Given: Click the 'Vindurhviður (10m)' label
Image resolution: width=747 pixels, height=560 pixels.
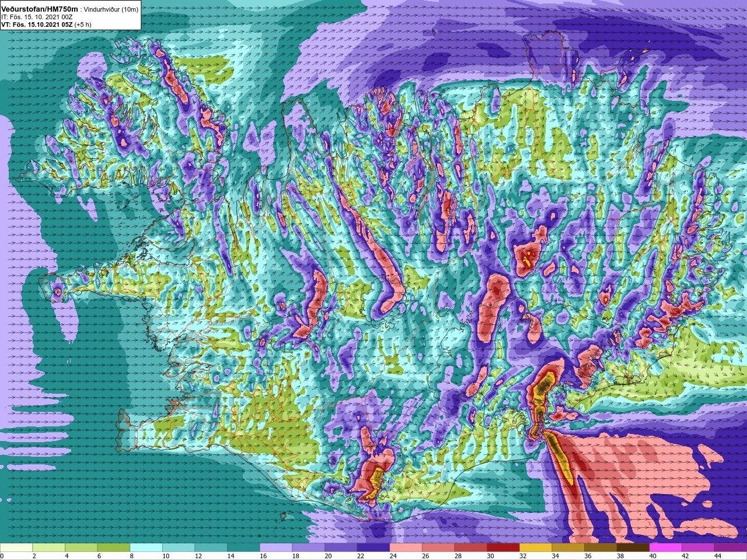Looking at the screenshot, I should (111, 10).
